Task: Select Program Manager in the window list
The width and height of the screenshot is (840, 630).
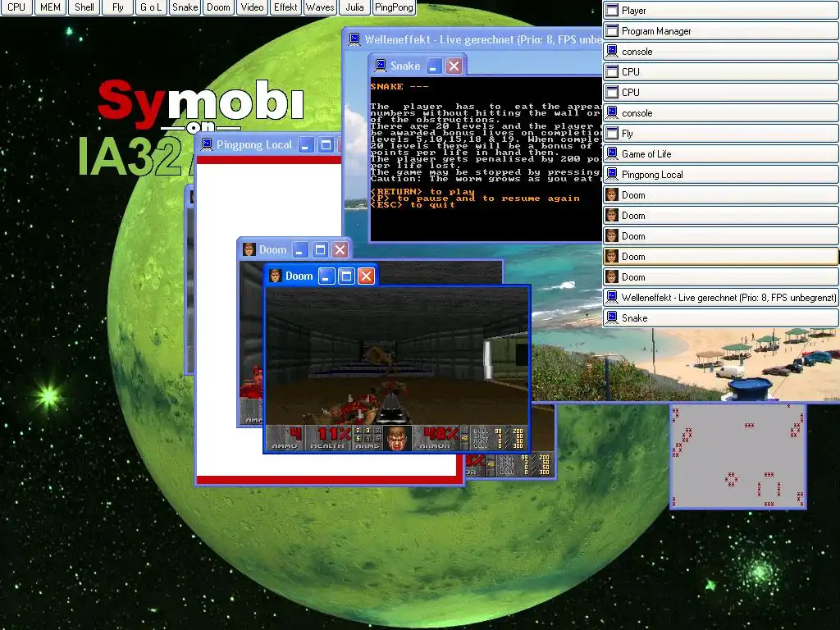Action: [x=720, y=31]
